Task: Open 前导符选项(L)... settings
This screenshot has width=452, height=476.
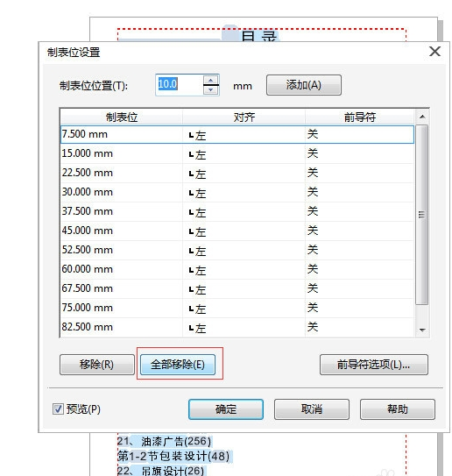Action: (x=374, y=365)
